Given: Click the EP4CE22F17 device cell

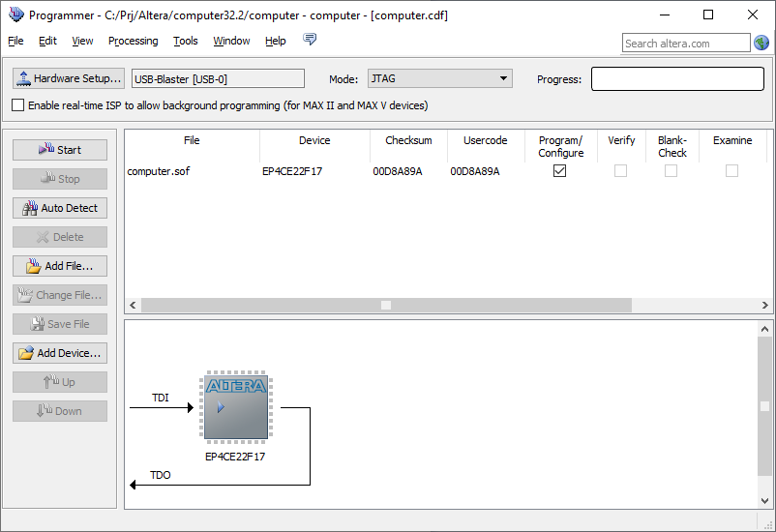Looking at the screenshot, I should tap(292, 171).
